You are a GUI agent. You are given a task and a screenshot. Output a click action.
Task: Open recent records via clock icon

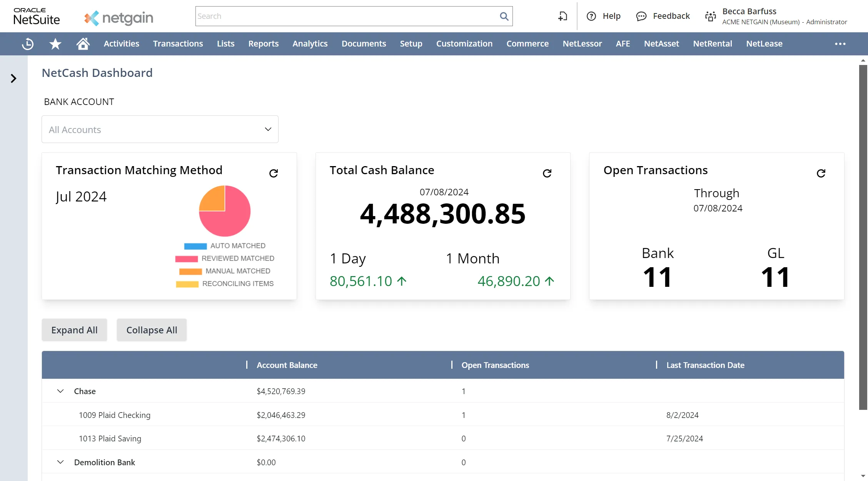[x=27, y=44]
